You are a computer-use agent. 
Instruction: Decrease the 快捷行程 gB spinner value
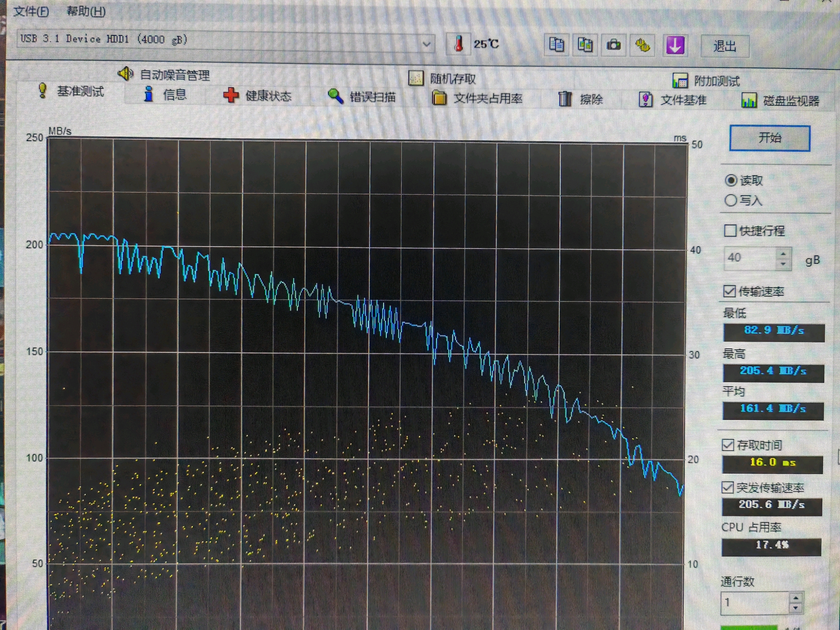[783, 264]
